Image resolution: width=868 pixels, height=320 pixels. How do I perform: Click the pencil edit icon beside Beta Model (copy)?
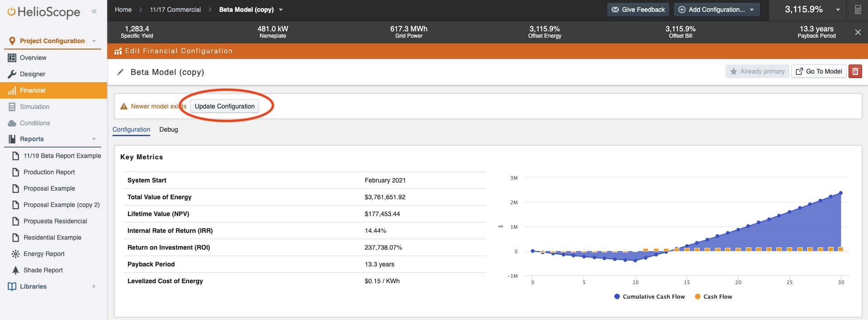120,72
